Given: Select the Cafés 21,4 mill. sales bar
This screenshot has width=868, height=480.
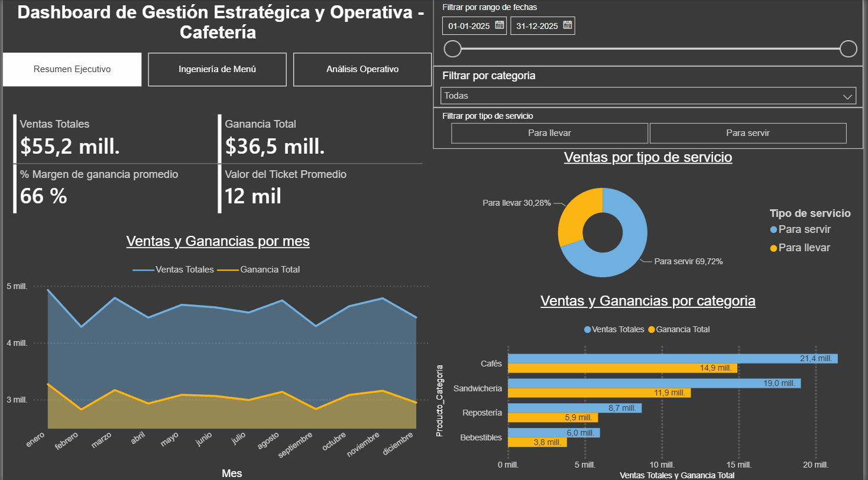Looking at the screenshot, I should pyautogui.click(x=673, y=359).
